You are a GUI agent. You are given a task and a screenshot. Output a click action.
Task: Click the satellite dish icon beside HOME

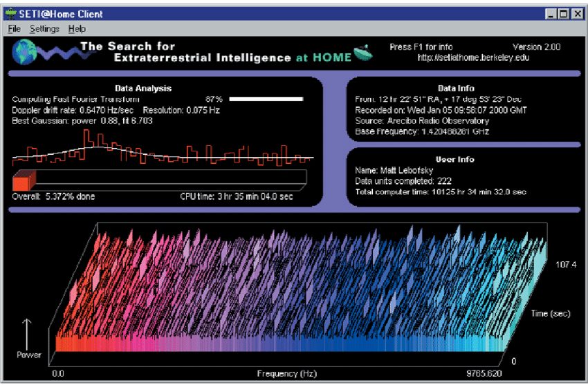tap(363, 53)
